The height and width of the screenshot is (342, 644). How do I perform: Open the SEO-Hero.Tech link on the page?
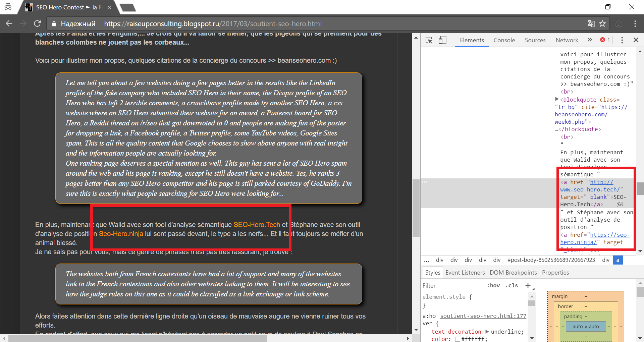257,225
